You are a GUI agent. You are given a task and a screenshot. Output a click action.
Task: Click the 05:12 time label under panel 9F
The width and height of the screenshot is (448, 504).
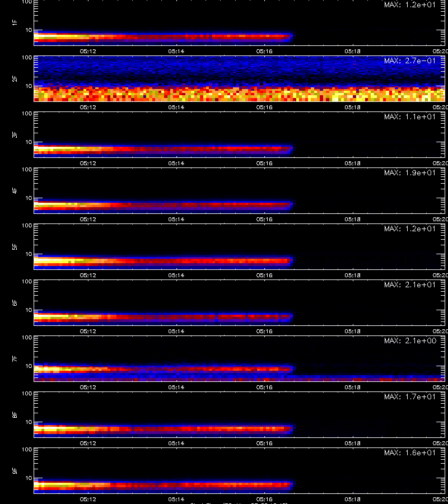tap(88, 499)
